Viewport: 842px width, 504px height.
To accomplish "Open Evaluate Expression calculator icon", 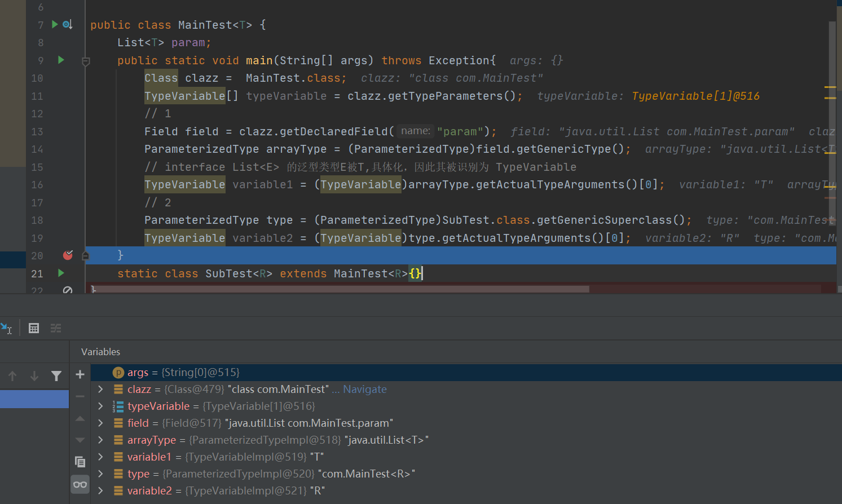I will click(x=34, y=328).
